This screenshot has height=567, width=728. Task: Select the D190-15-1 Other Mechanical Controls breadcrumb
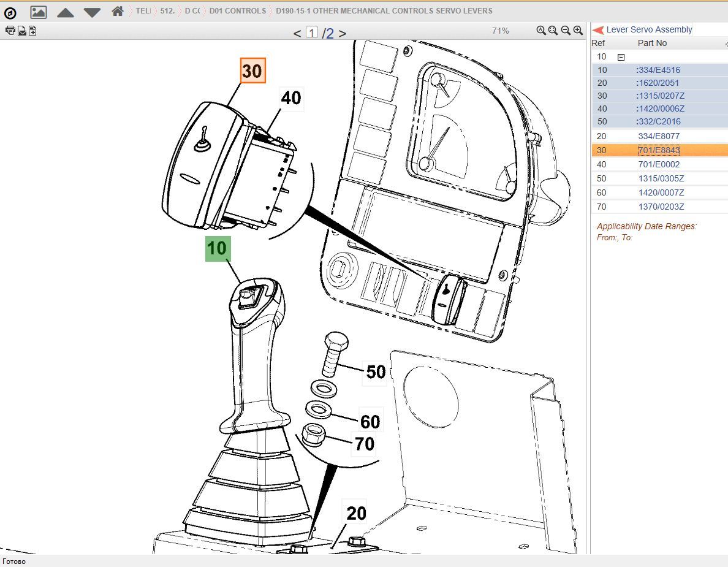[384, 11]
